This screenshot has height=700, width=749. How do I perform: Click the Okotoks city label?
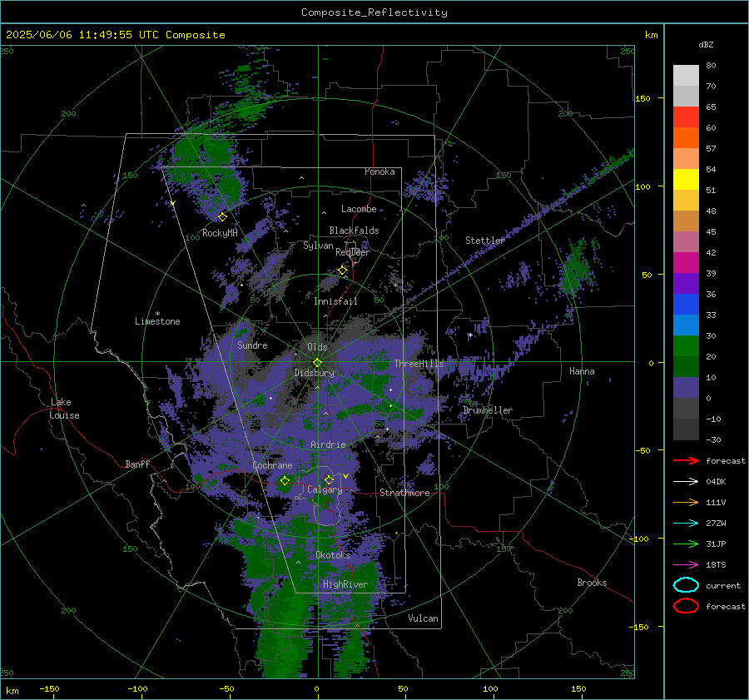click(333, 555)
